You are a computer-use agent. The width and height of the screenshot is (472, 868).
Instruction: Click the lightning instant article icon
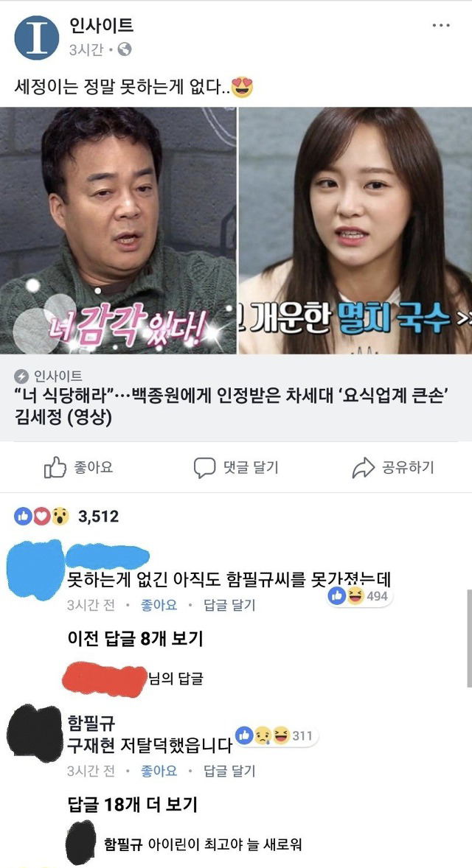tap(21, 377)
